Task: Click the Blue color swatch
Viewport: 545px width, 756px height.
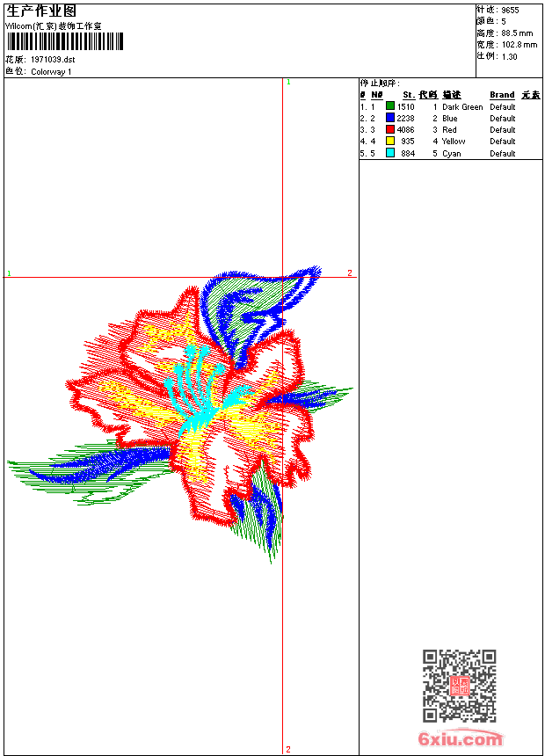Action: pos(390,118)
